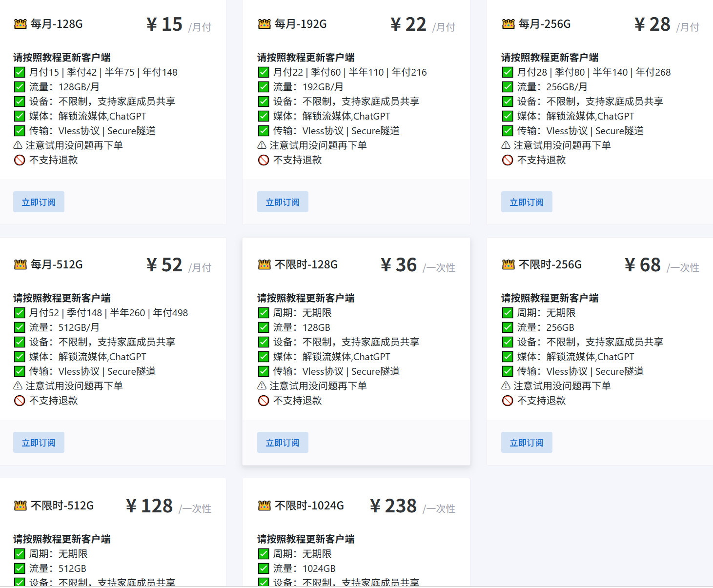Click the green check beside 月付15 | 季付42
Viewport: 713px width, 588px height.
tap(20, 72)
